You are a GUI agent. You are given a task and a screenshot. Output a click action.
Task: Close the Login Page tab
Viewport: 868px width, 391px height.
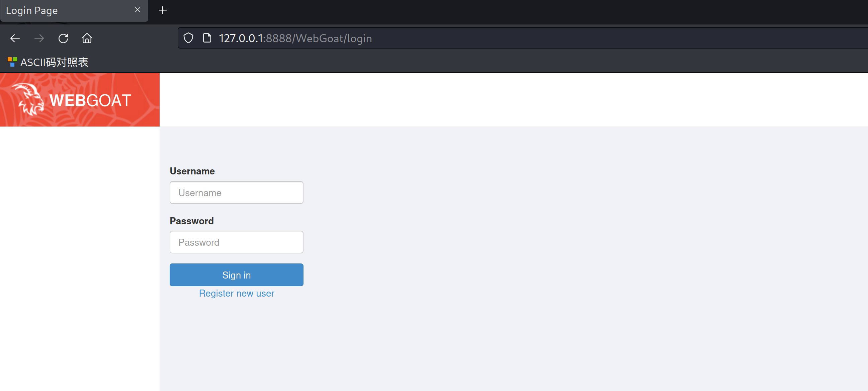pos(138,10)
